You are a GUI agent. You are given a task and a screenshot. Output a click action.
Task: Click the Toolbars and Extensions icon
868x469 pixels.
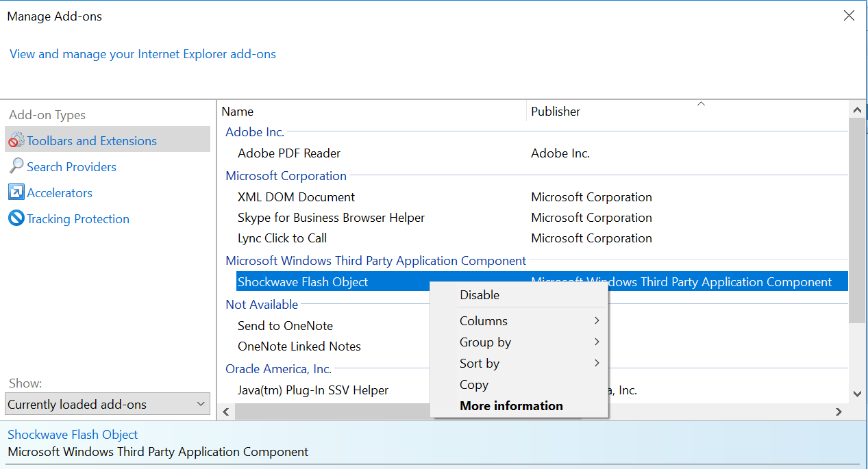[x=16, y=141]
